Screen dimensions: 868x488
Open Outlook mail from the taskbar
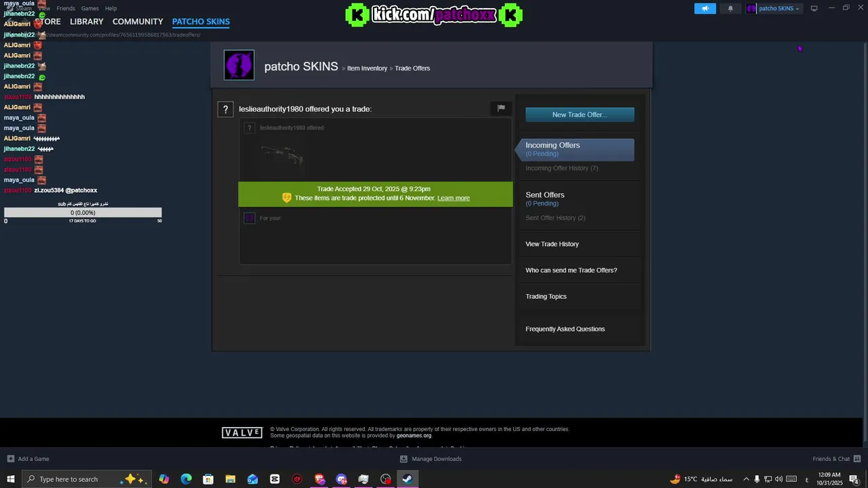pos(252,479)
